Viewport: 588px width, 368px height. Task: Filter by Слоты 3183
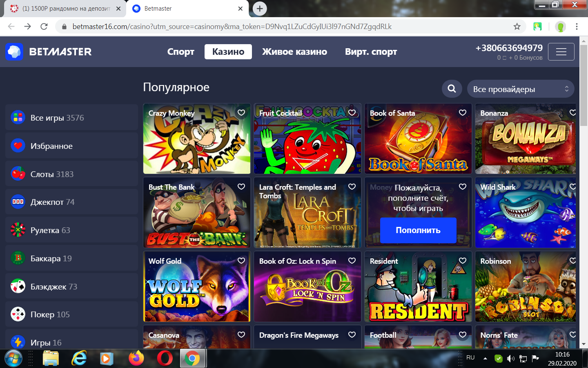(x=72, y=174)
